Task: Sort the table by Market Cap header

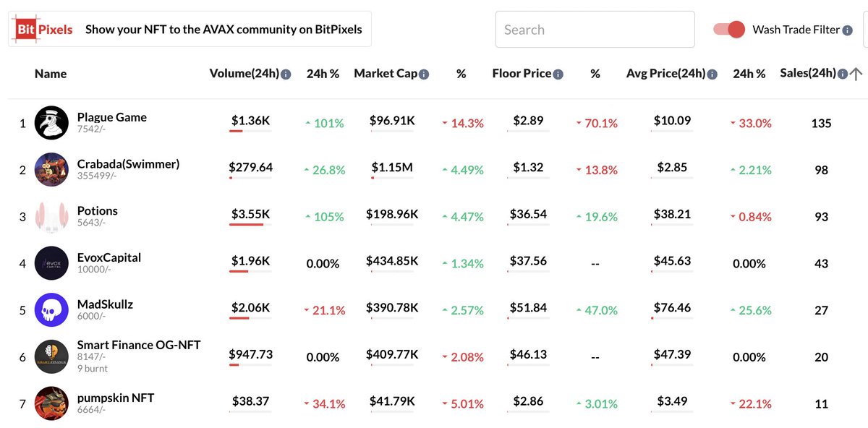Action: point(386,74)
